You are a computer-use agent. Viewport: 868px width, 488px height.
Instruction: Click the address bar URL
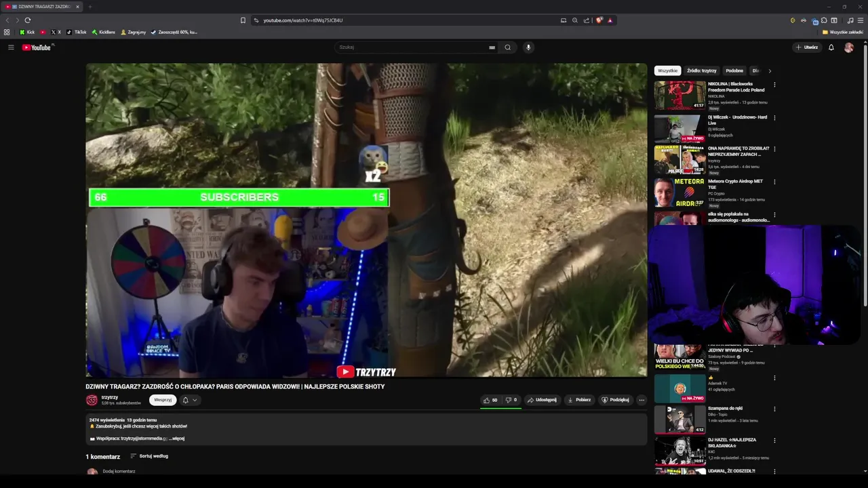(x=303, y=20)
